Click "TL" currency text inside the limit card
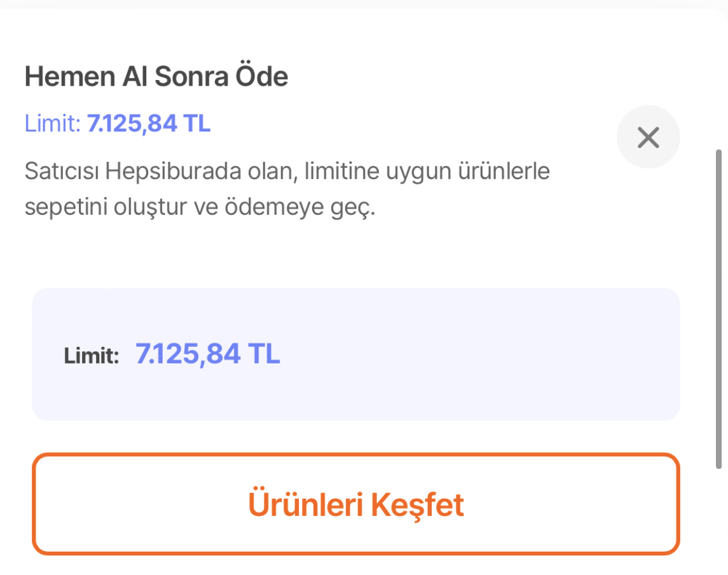 [x=264, y=354]
